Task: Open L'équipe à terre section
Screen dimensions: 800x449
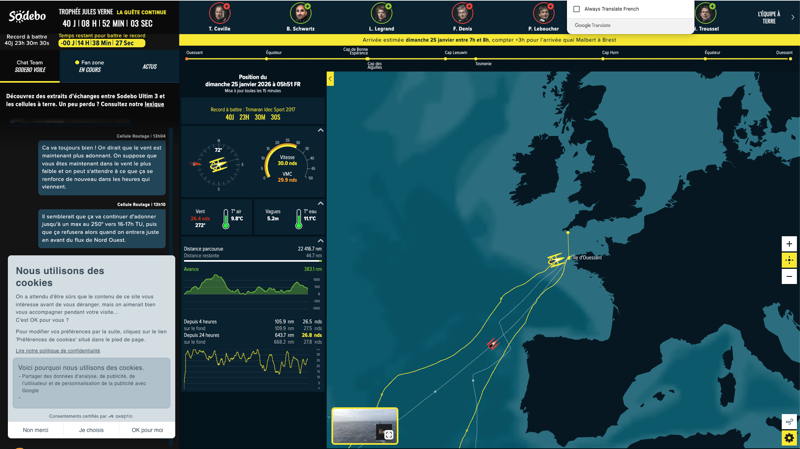Action: pos(768,17)
